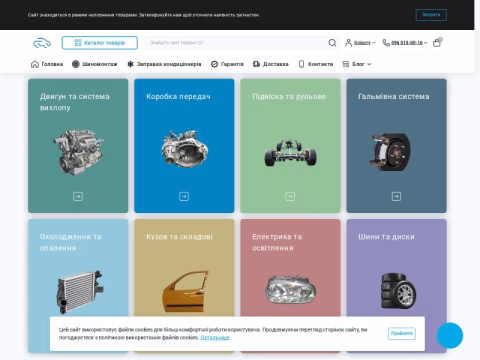Open the brake disc image
Viewport: 480px width, 360px height.
point(390,152)
